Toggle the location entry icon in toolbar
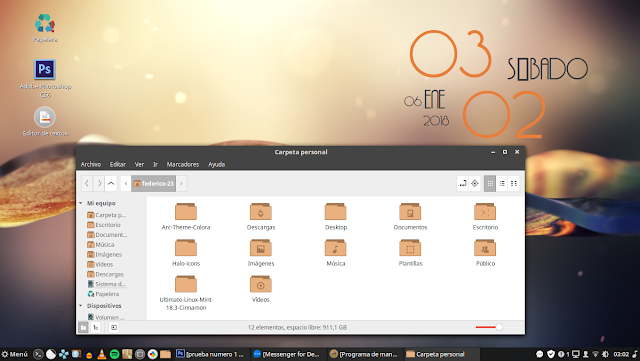Viewport: 640px width, 361px height. tap(463, 184)
